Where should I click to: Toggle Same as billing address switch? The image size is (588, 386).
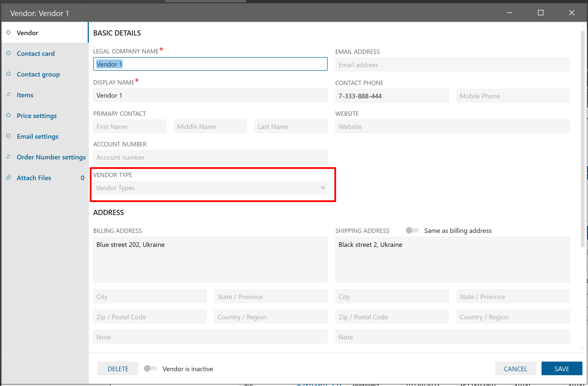pos(412,231)
